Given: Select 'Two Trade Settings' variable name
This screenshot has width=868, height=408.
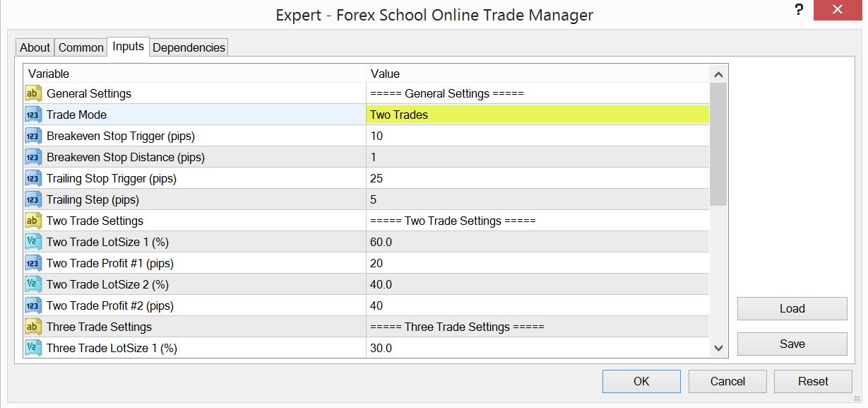Looking at the screenshot, I should (x=95, y=221).
